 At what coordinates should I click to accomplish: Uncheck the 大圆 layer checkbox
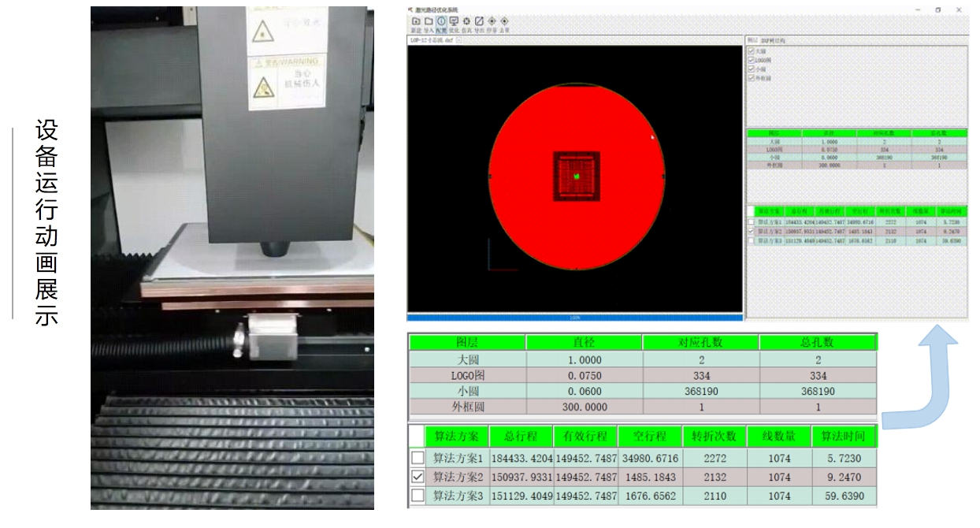751,51
